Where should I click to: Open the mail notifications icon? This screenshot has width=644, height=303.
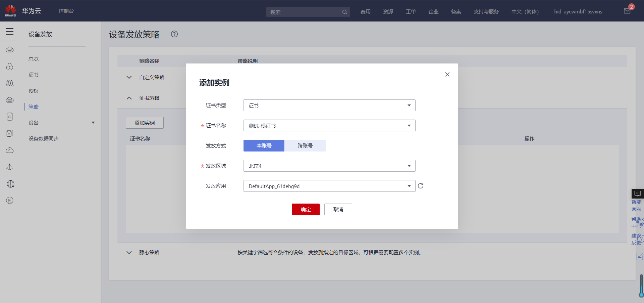coord(627,11)
